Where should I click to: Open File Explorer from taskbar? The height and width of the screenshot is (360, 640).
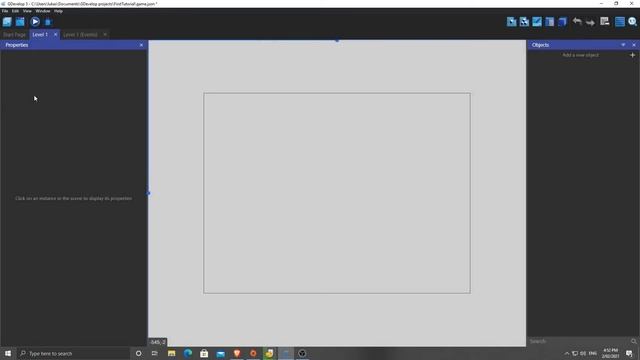coord(171,353)
